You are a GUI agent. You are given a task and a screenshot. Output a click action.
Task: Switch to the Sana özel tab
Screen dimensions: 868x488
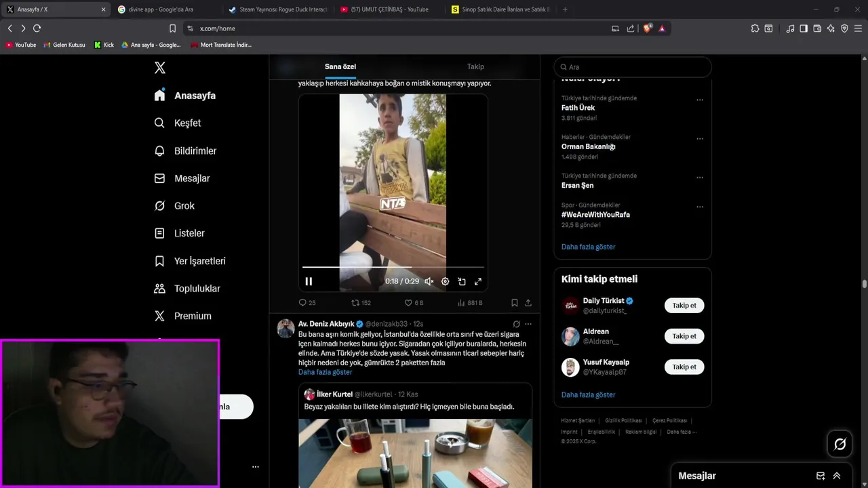coord(340,66)
